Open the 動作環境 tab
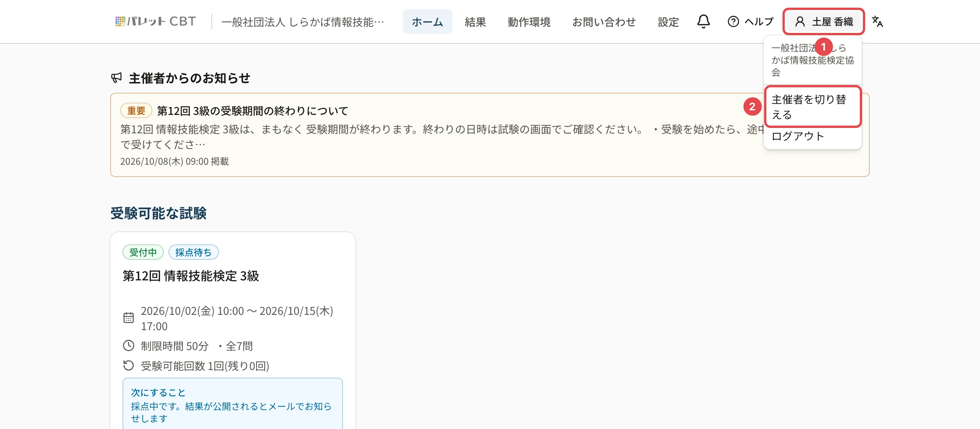This screenshot has width=980, height=429. point(529,22)
